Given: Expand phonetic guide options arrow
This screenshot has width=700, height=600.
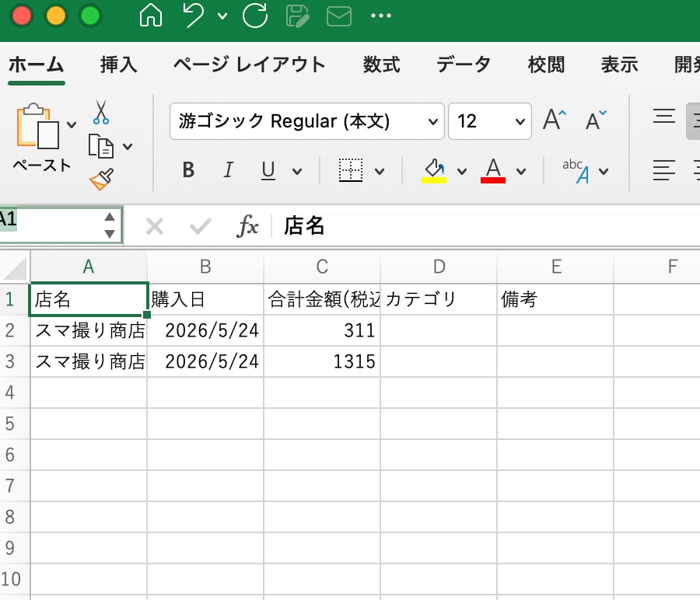Looking at the screenshot, I should (604, 171).
